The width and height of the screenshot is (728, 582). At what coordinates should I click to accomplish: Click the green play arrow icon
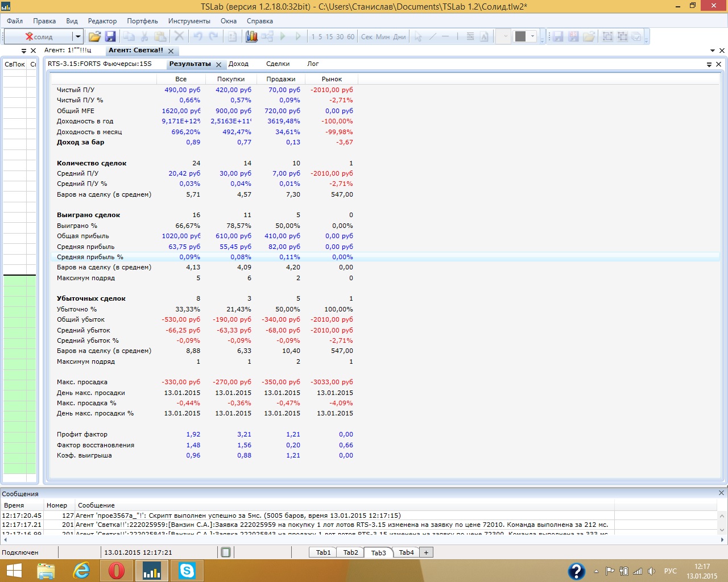click(283, 36)
